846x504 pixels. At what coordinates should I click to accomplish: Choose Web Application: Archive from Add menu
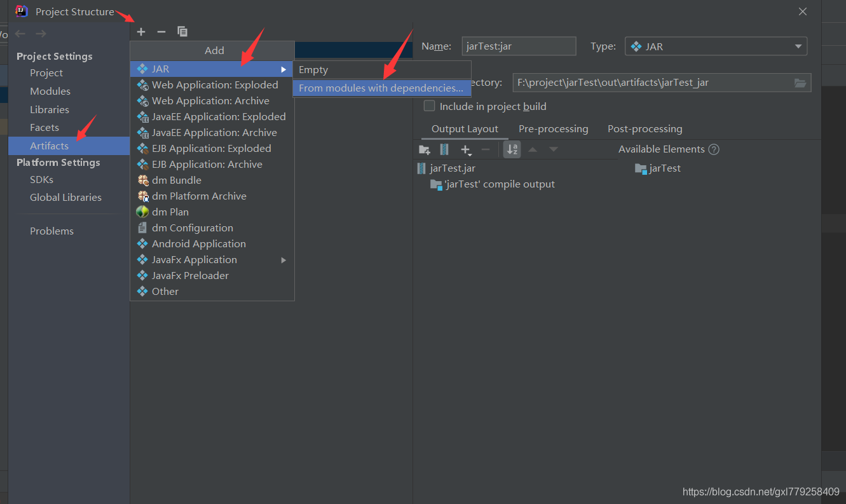point(212,101)
